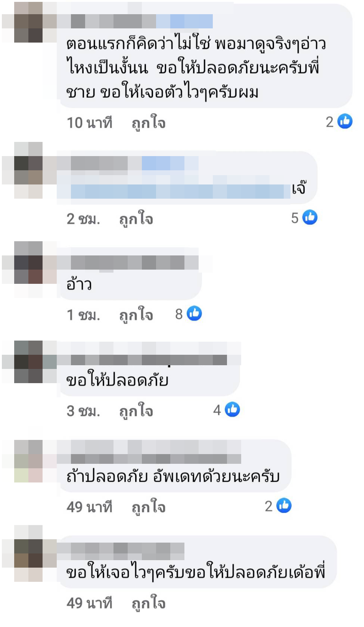Open the avatar beside the เจ๊ comment

[x=29, y=170]
